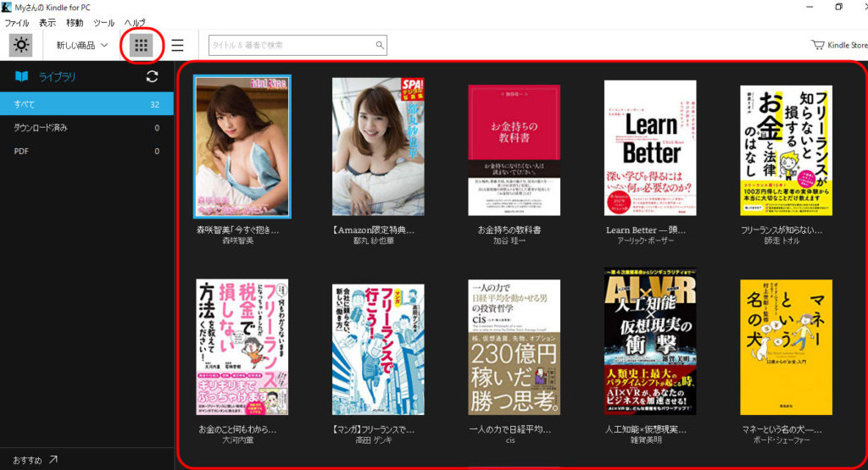Open the Kindle Store cart icon
The image size is (868, 470).
tap(817, 45)
